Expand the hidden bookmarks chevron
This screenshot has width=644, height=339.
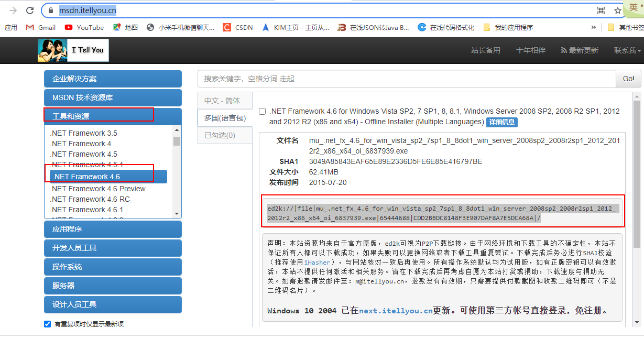[x=594, y=27]
